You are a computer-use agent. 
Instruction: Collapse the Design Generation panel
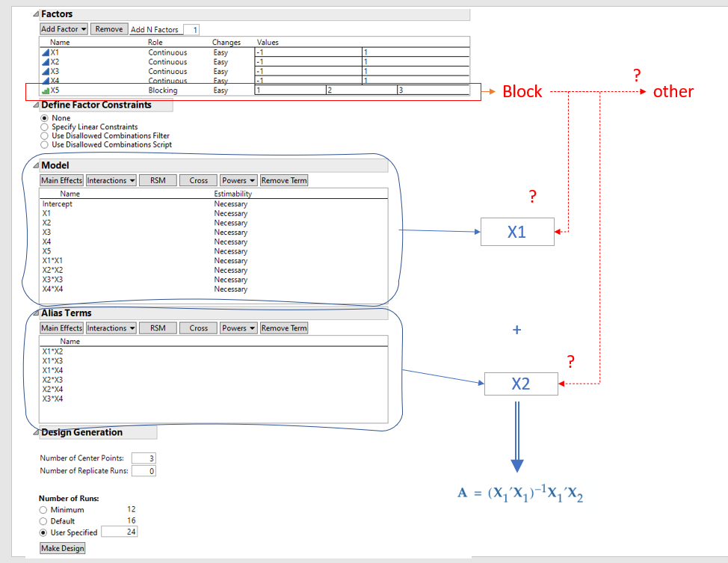pos(34,432)
